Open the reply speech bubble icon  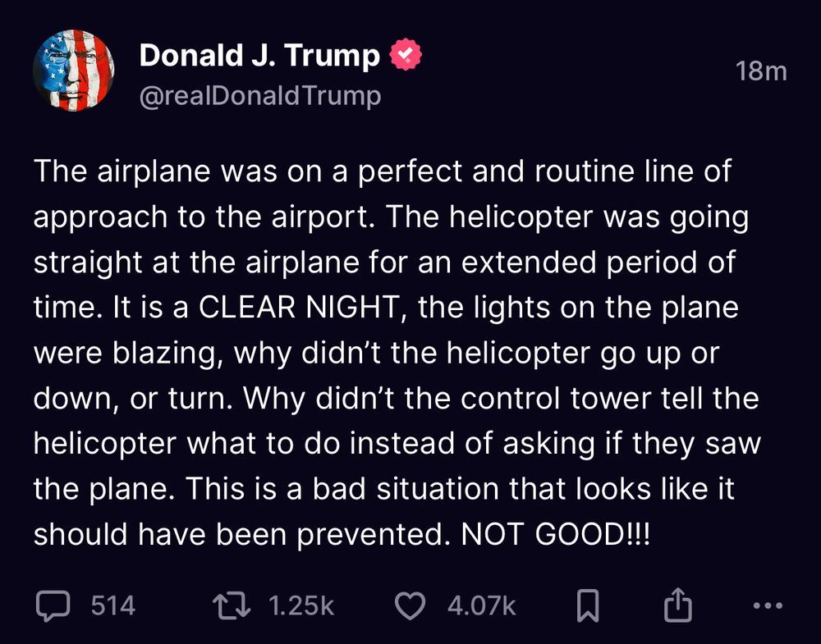tap(54, 606)
